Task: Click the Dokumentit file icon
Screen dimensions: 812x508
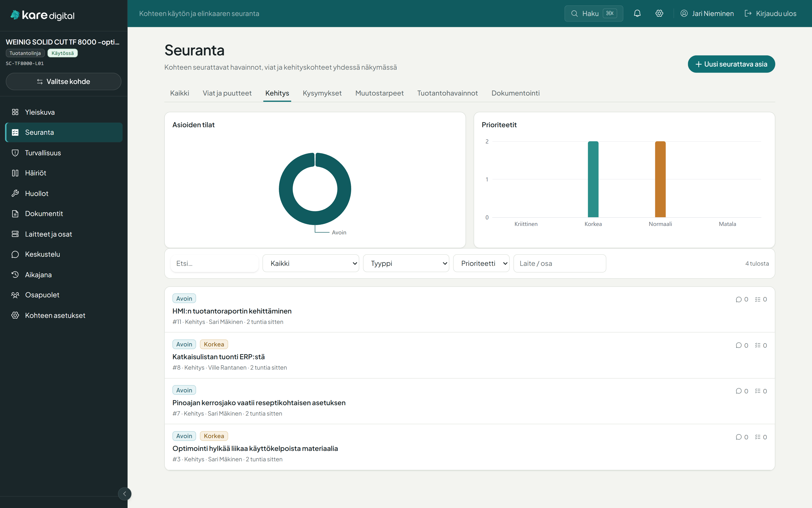Action: point(15,214)
